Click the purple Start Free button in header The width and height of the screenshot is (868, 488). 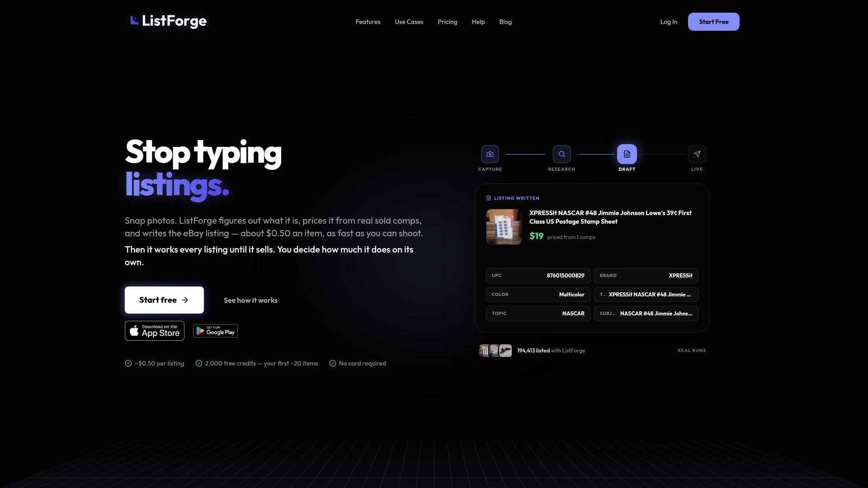point(714,22)
